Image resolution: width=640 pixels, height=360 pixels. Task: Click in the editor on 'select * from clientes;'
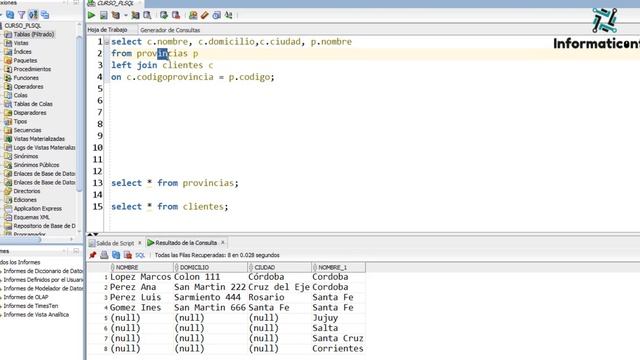click(170, 207)
